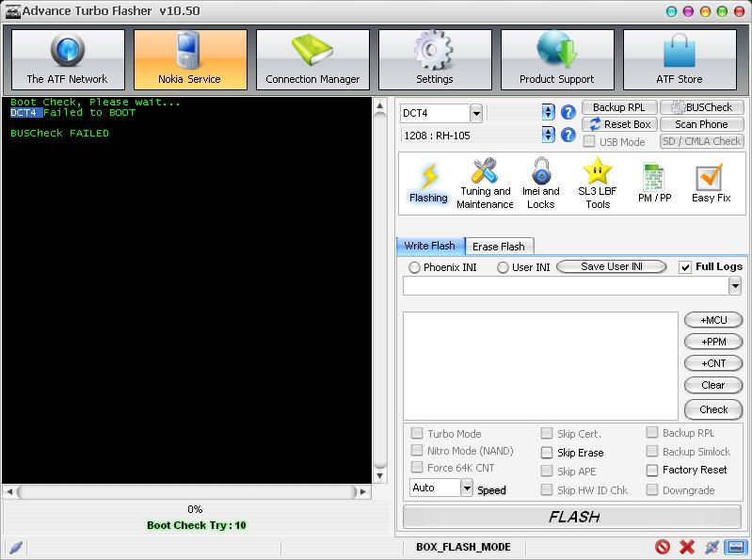Add PPM file with +PPM
Image resolution: width=752 pixels, height=560 pixels.
pyautogui.click(x=713, y=342)
